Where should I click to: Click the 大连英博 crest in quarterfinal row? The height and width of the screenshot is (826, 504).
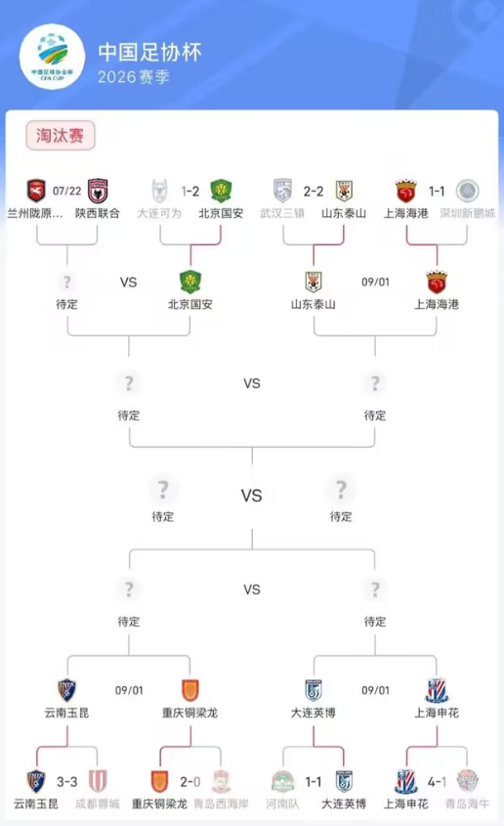pos(313,690)
